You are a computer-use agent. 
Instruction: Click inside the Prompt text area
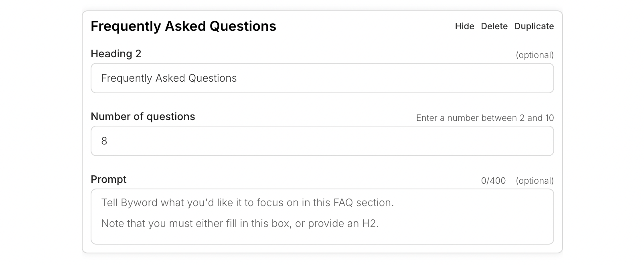(x=322, y=217)
